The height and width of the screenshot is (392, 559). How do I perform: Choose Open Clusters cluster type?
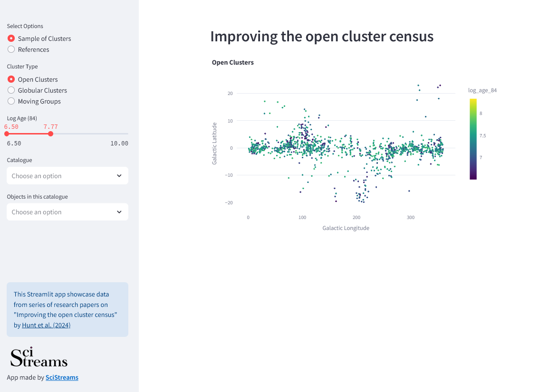tap(11, 79)
